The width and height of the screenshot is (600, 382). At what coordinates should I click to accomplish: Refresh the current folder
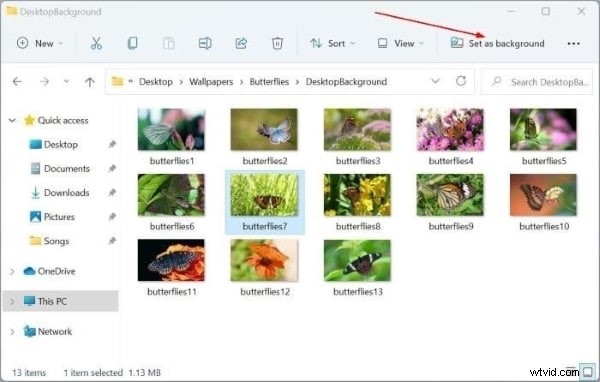[461, 81]
